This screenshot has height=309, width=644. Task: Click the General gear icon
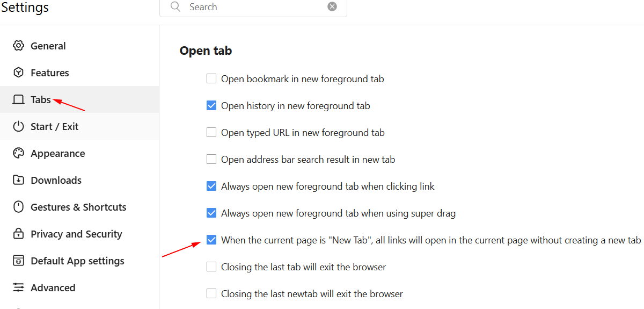pos(19,46)
